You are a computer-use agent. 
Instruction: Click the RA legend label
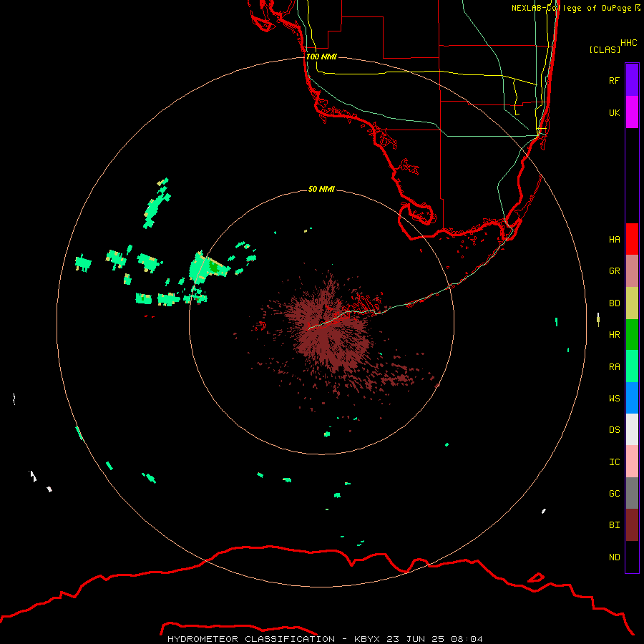(614, 367)
